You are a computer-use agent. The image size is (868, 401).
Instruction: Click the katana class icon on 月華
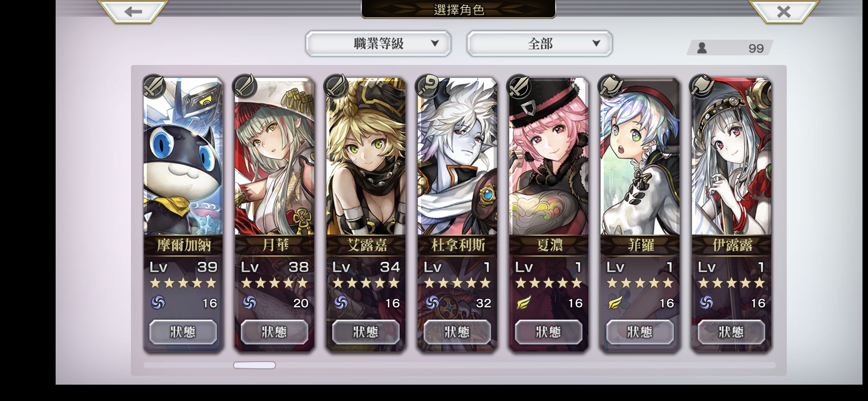pos(246,86)
